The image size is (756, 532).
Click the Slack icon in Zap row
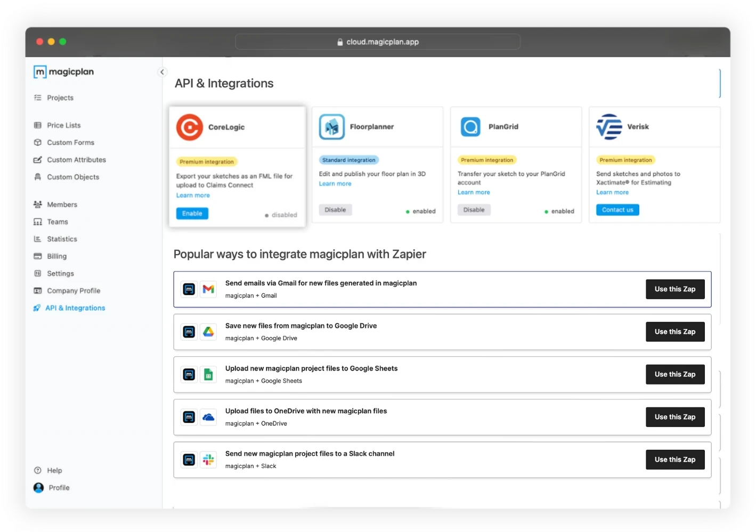pos(208,460)
